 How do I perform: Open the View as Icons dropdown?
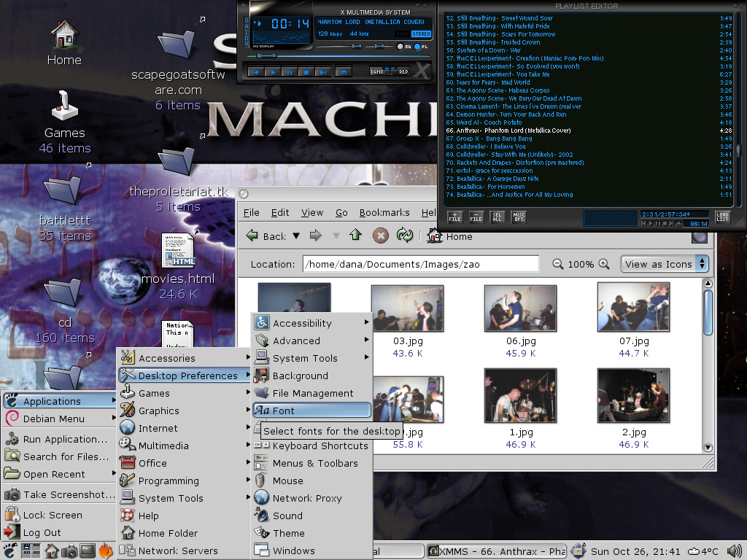coord(665,264)
